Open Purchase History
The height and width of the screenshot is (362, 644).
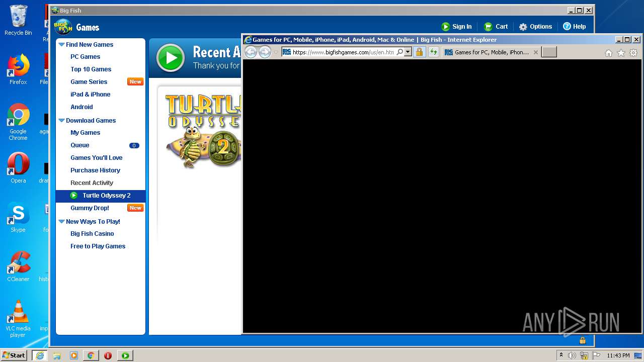click(x=95, y=170)
